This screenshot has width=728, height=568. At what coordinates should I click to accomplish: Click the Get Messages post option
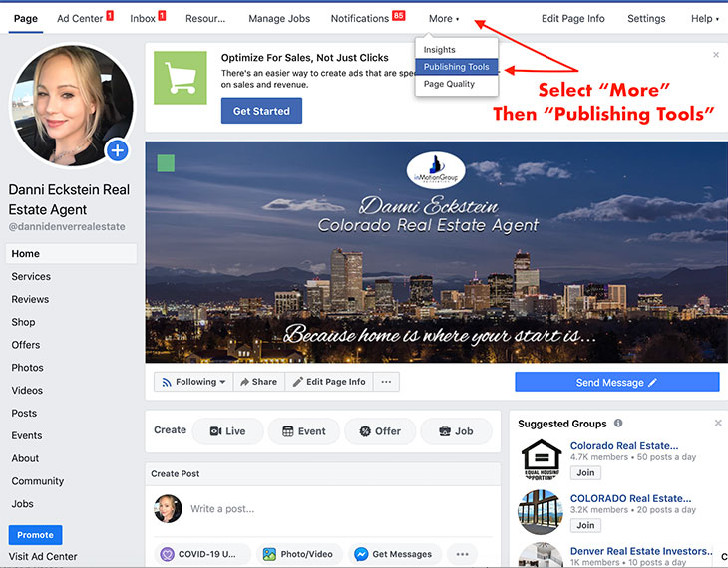coord(394,554)
